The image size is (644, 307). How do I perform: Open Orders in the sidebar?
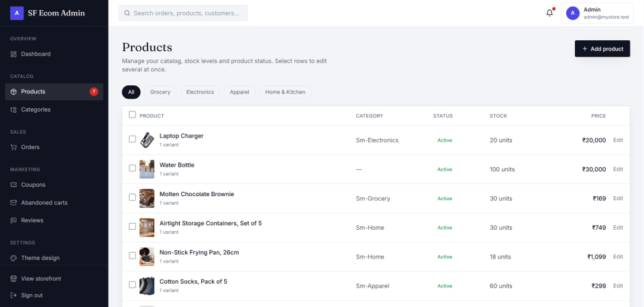pos(54,147)
